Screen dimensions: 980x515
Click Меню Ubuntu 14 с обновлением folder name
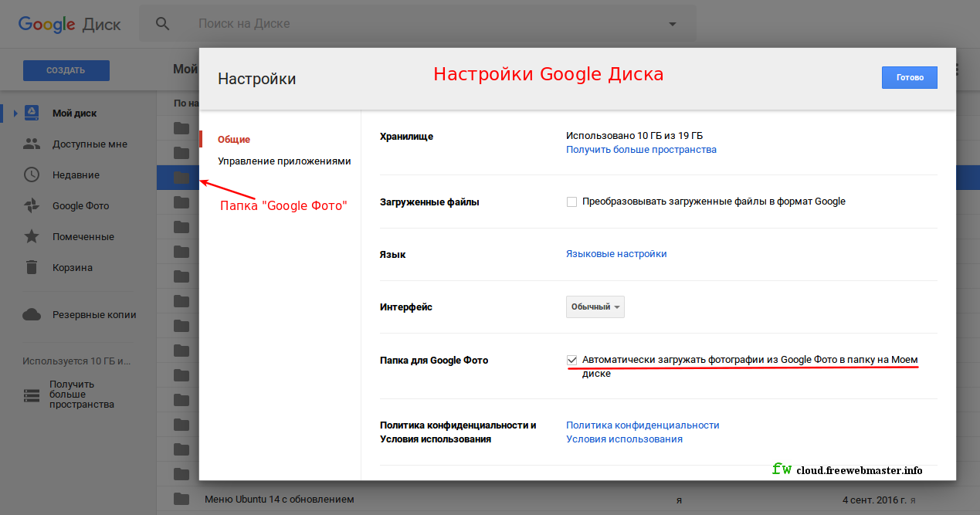point(279,499)
